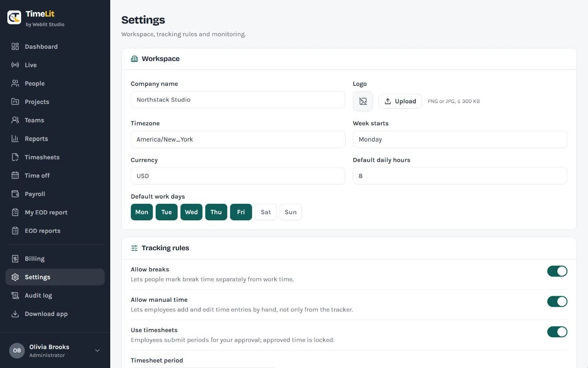
Task: Click the Timesheets document icon
Action: pos(15,157)
